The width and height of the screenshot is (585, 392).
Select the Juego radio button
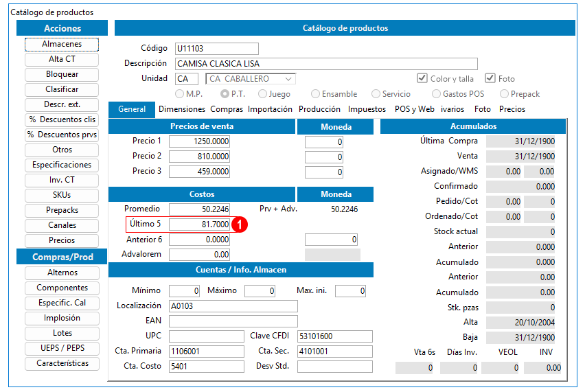[x=263, y=94]
